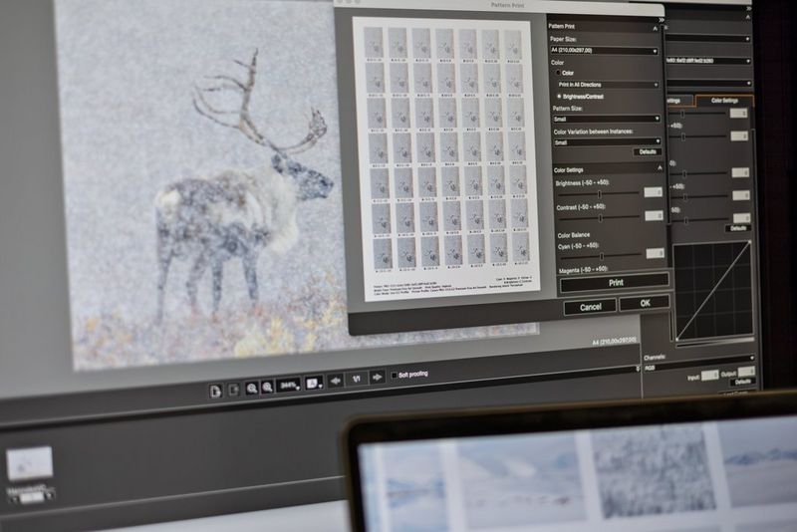Open Color Variation between Instances dropdown
The height and width of the screenshot is (532, 797).
tap(608, 142)
